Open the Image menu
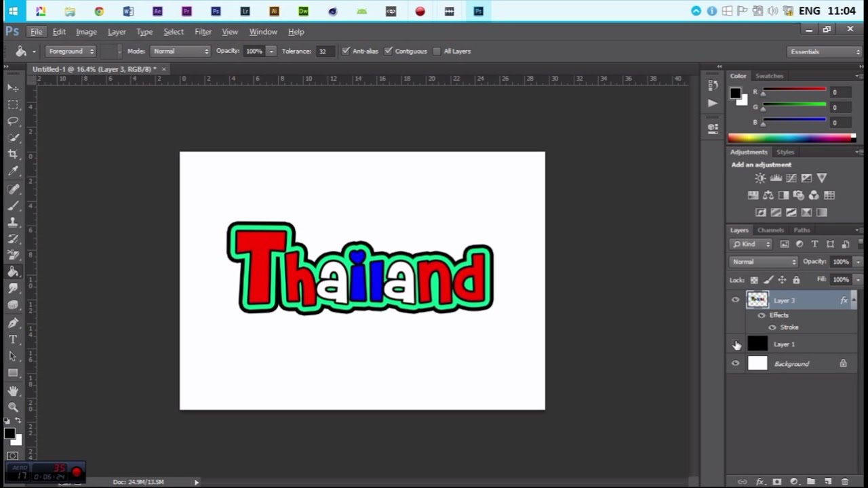This screenshot has height=488, width=868. 86,32
